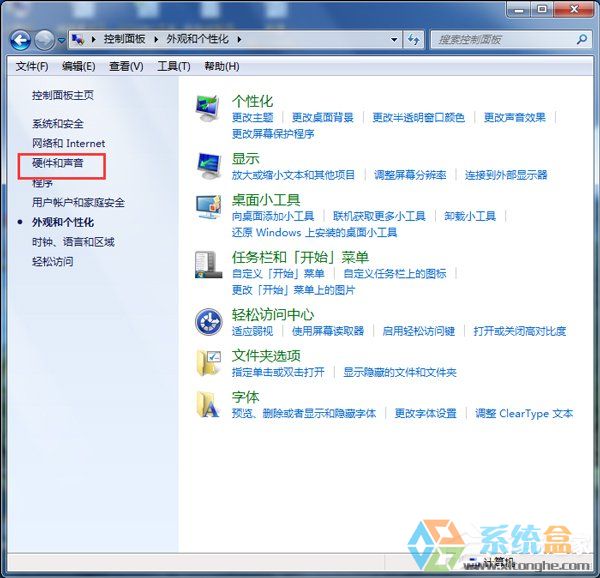Click 更改字体设置 link
Image resolution: width=600 pixels, height=578 pixels.
coord(426,414)
